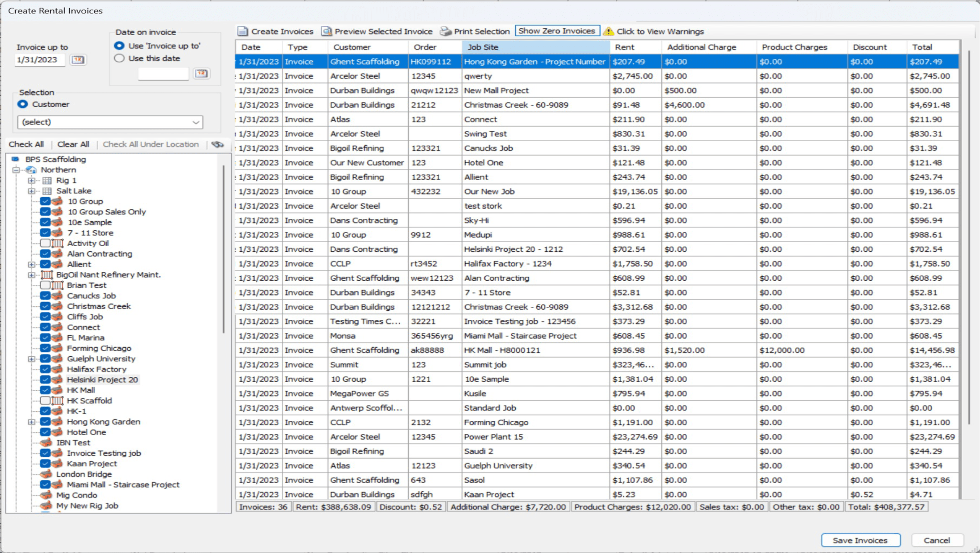The height and width of the screenshot is (553, 980).
Task: Uncheck the Halifax Factory checkbox
Action: coord(45,369)
